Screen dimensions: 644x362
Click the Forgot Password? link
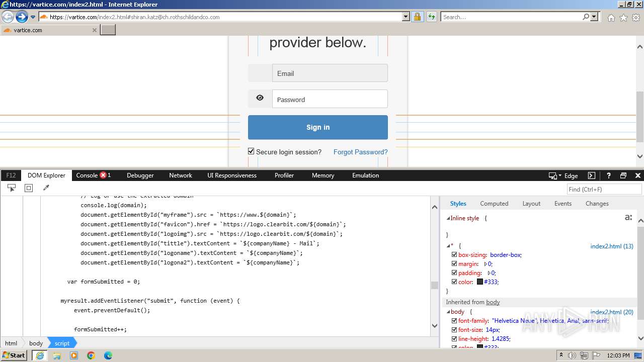[x=361, y=152]
